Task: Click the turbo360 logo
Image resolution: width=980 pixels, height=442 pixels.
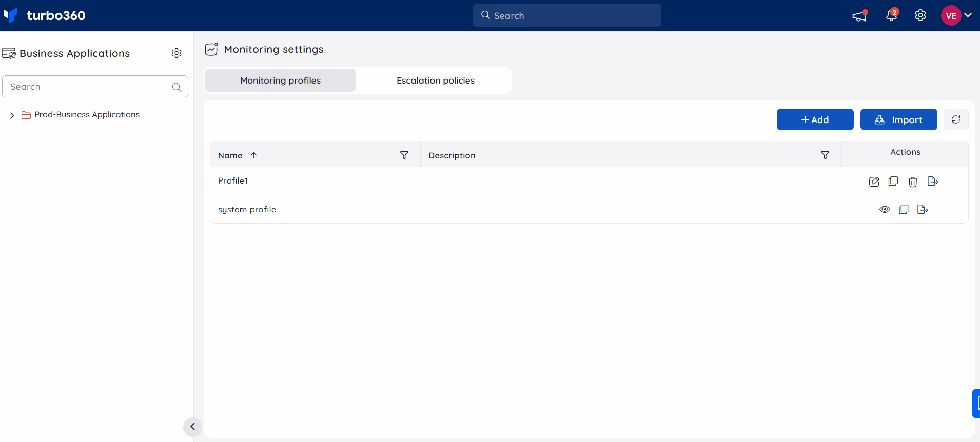Action: point(44,15)
